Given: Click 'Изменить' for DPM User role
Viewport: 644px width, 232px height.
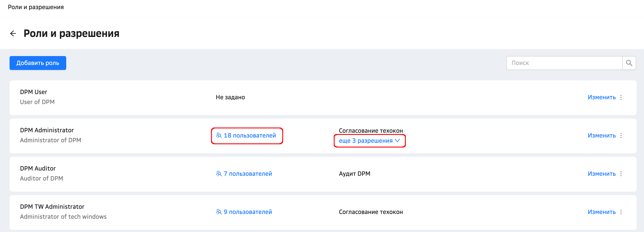Looking at the screenshot, I should (x=601, y=97).
